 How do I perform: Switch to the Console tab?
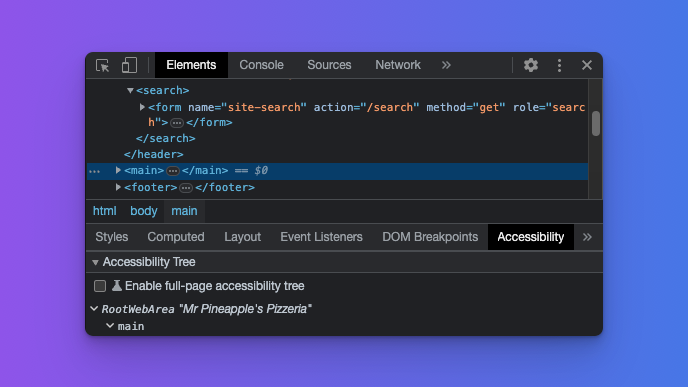[x=262, y=65]
